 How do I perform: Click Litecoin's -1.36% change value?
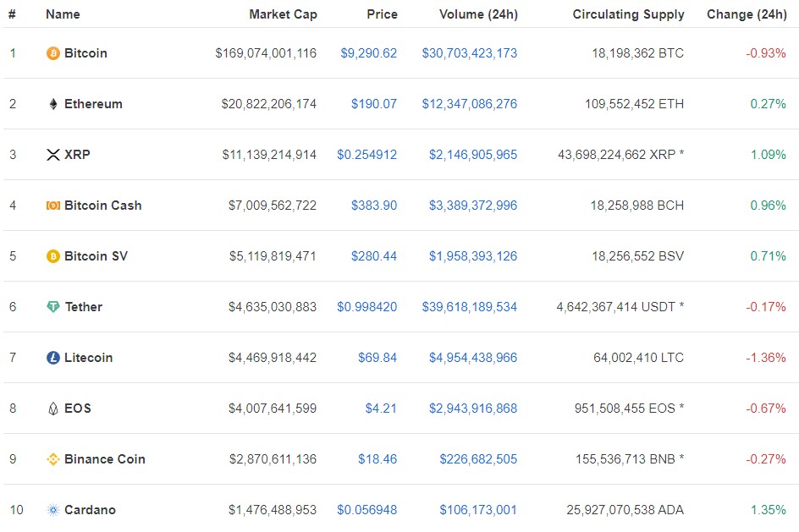pyautogui.click(x=766, y=358)
